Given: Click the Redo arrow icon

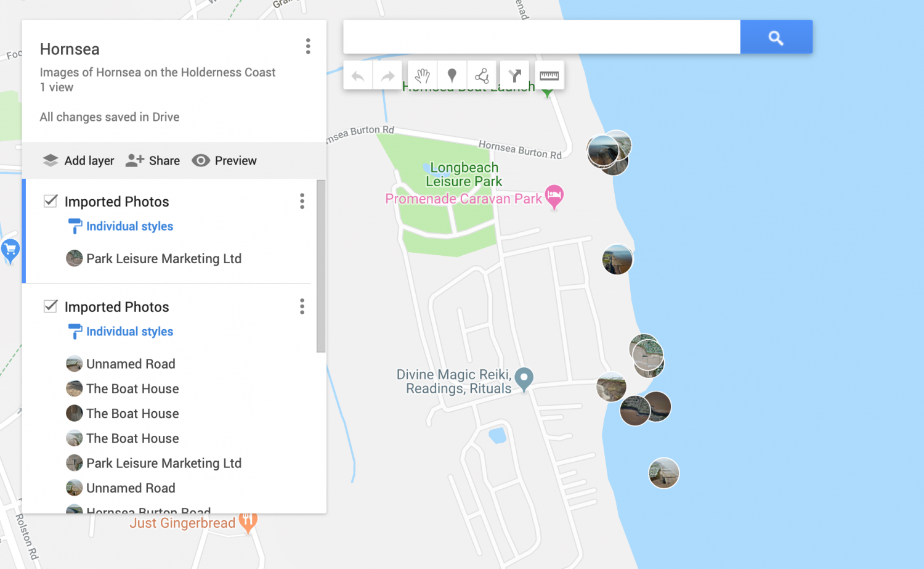Looking at the screenshot, I should click(387, 75).
